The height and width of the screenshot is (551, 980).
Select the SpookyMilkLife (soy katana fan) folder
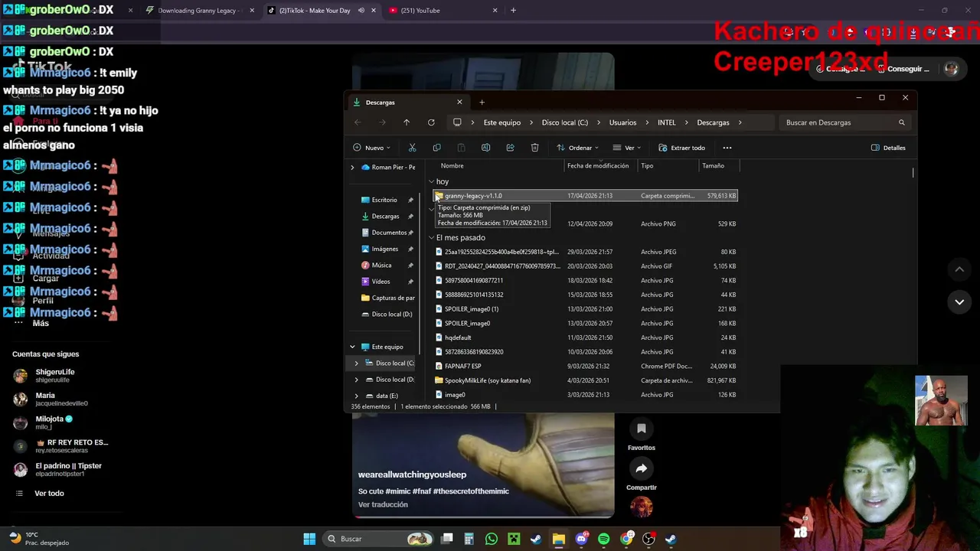point(586,380)
